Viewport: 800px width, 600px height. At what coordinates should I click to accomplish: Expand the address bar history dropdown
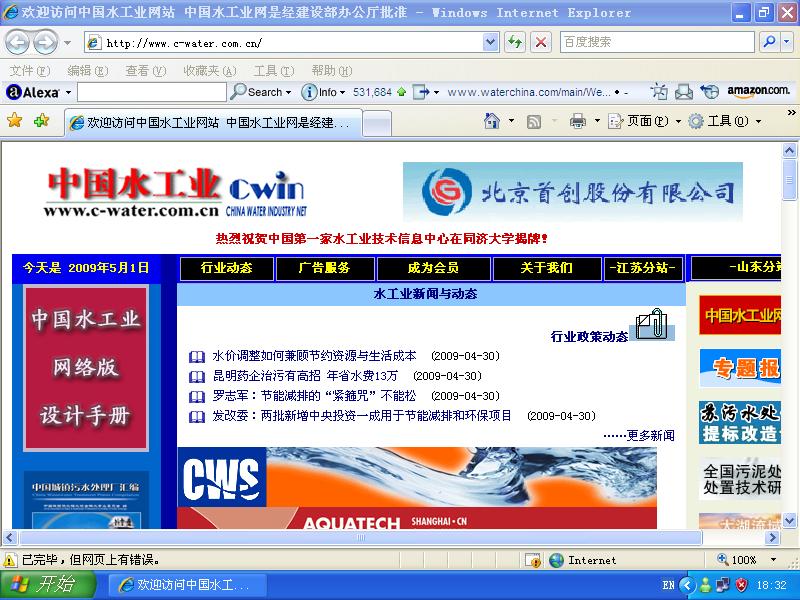(490, 43)
